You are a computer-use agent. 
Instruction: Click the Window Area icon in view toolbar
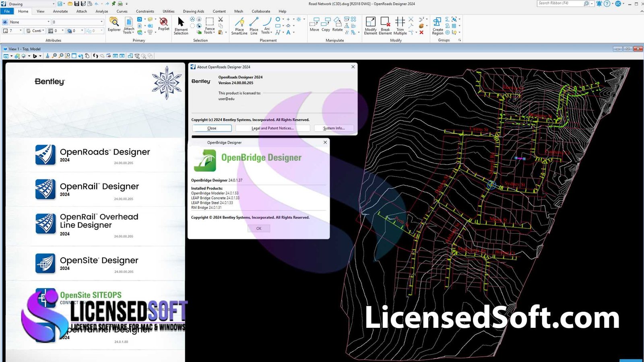[67, 56]
